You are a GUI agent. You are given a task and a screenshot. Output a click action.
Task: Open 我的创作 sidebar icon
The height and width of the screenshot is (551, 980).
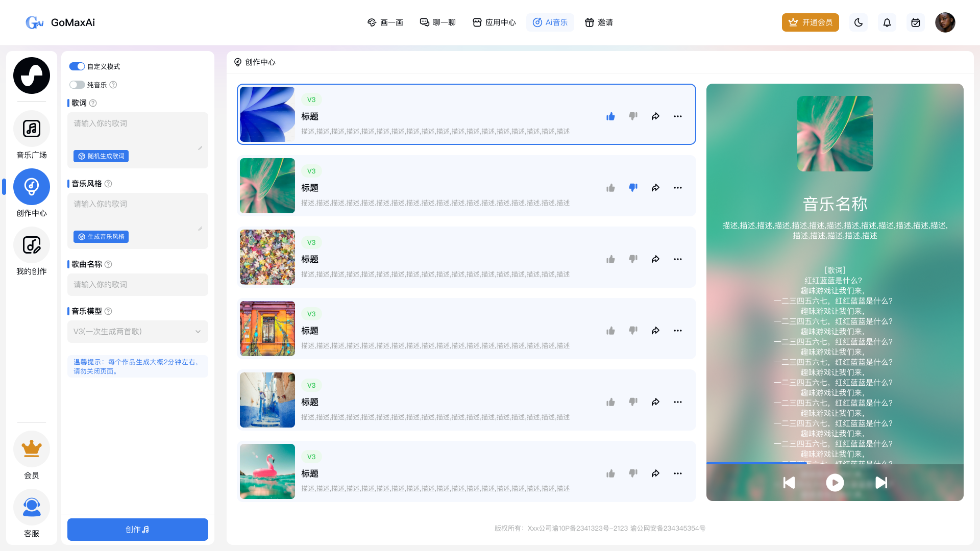(x=32, y=245)
